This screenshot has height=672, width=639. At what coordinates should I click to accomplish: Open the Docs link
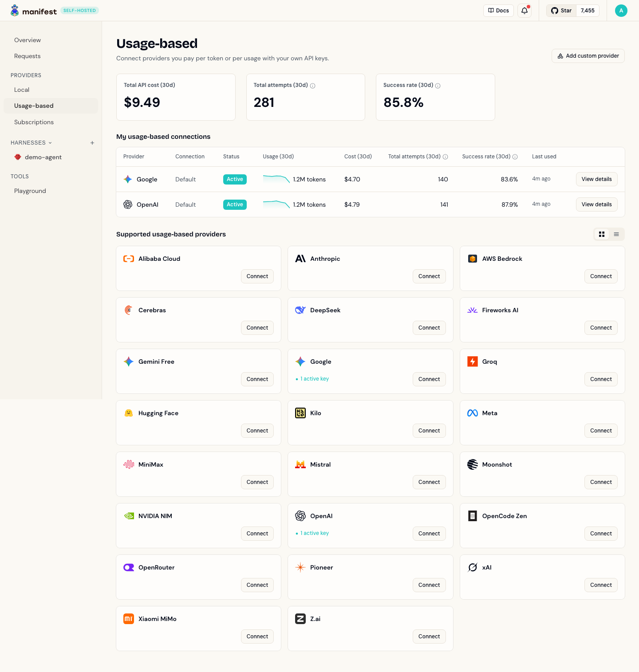pyautogui.click(x=498, y=11)
